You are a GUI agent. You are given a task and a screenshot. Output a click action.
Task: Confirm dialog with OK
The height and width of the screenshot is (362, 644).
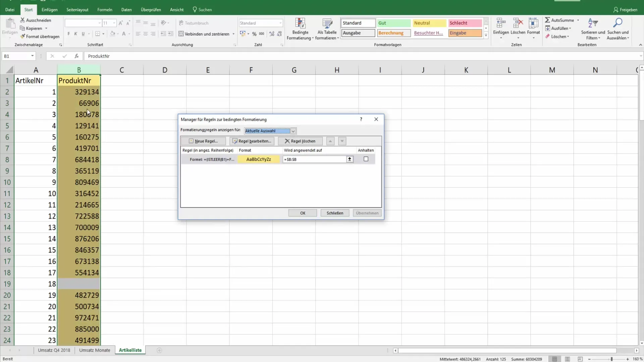coord(303,213)
